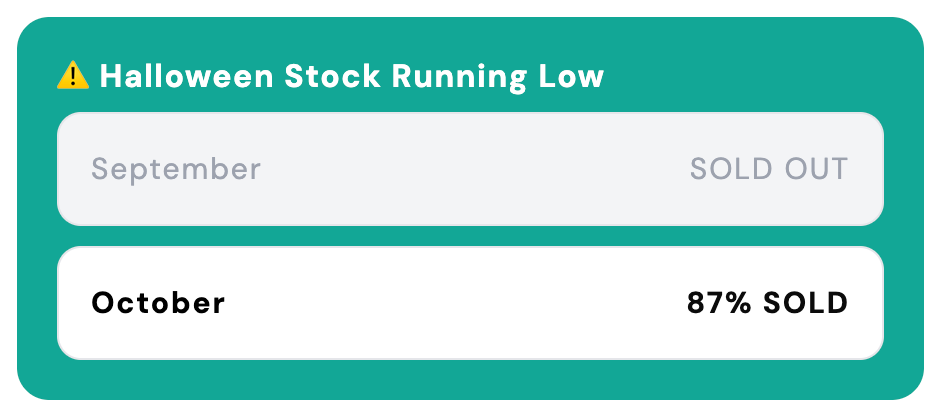Click the "September" month label

click(x=176, y=169)
